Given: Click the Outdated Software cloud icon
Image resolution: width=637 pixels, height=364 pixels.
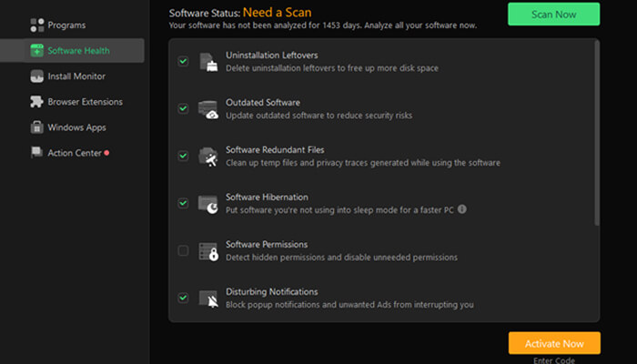Looking at the screenshot, I should tap(208, 109).
